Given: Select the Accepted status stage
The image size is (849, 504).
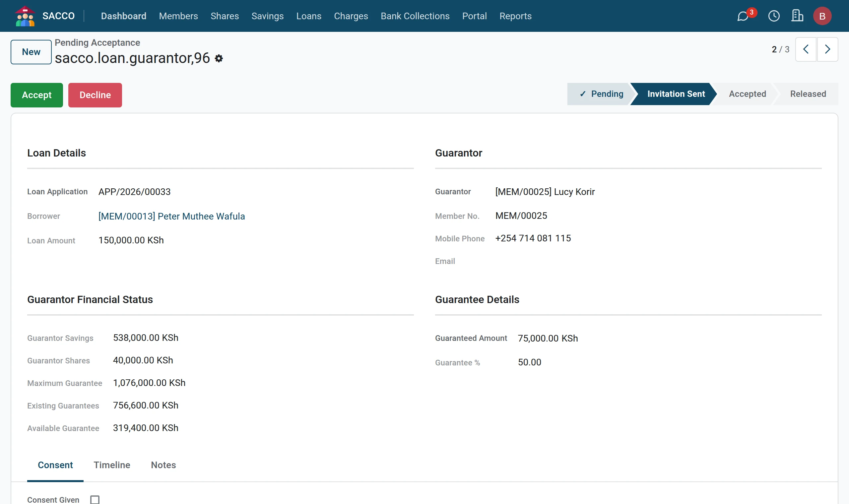Looking at the screenshot, I should coord(747,94).
